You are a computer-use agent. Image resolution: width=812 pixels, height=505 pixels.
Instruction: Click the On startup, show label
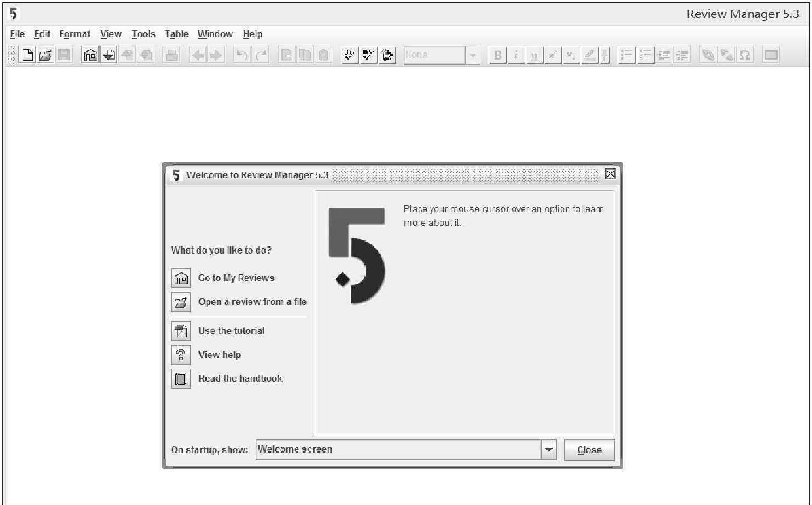tap(209, 450)
